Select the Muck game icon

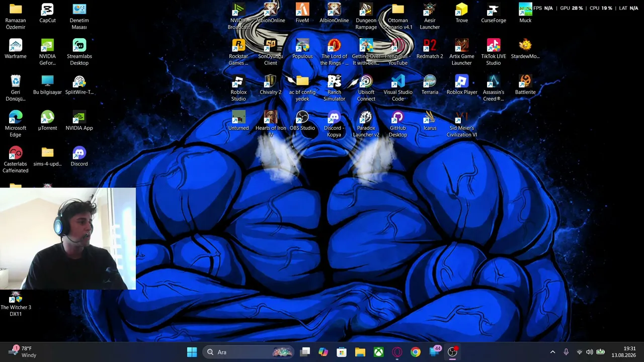(x=525, y=14)
